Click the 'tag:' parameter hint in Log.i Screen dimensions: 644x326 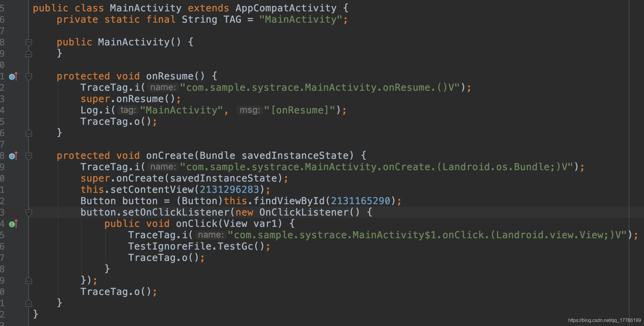[x=128, y=110]
